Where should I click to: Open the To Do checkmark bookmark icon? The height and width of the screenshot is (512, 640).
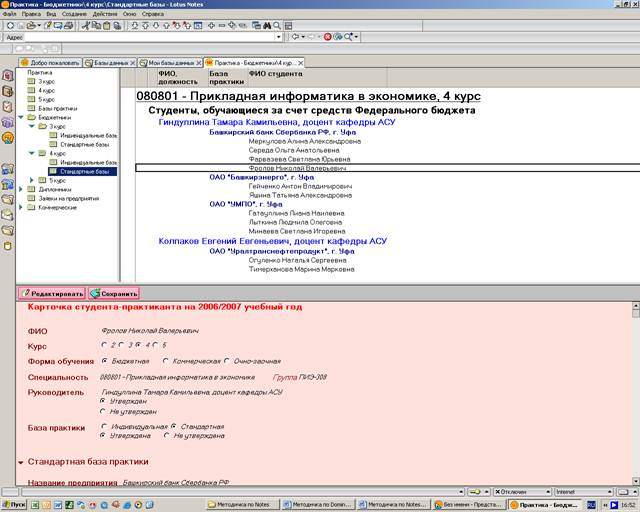point(8,107)
